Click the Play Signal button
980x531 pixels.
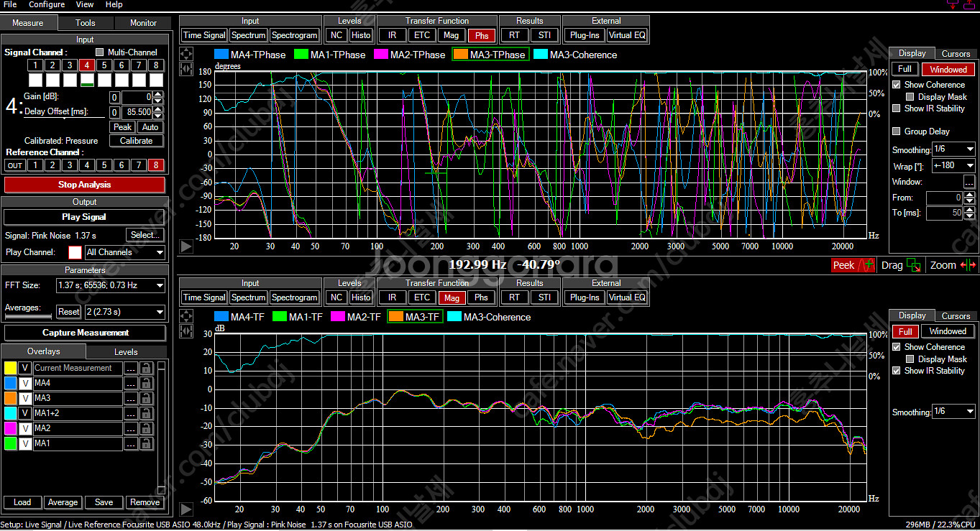[85, 217]
